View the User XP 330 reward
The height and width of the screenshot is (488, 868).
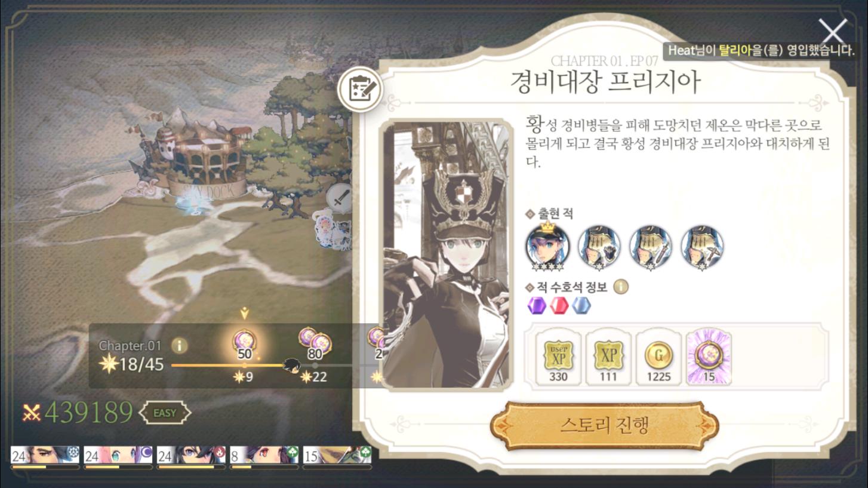point(558,358)
